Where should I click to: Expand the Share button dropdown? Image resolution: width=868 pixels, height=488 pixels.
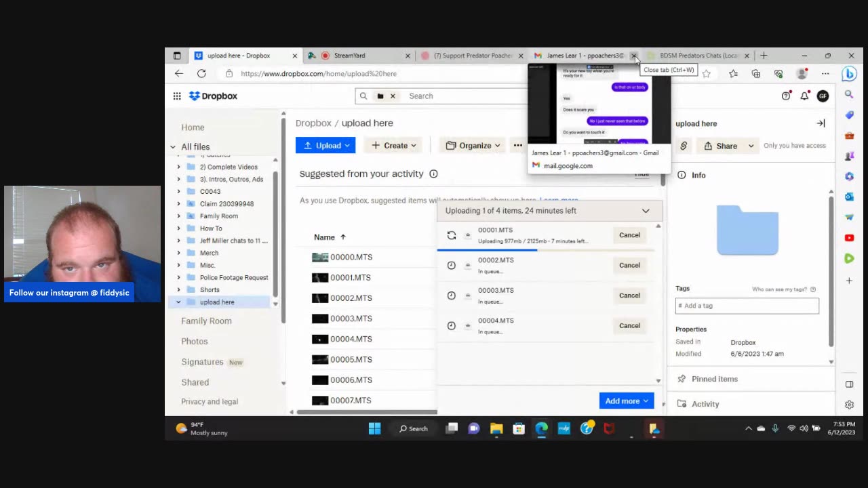click(751, 146)
